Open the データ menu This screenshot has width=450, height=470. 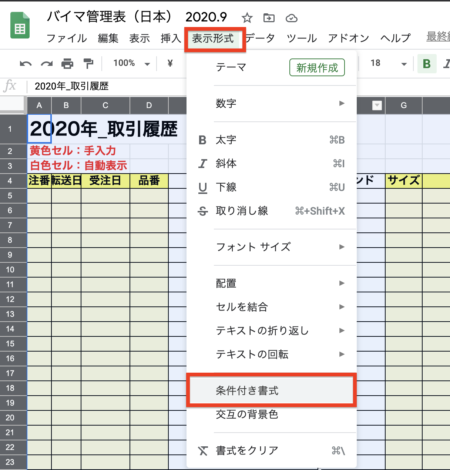[261, 38]
